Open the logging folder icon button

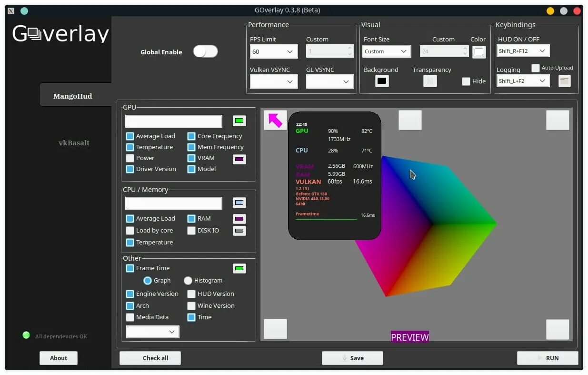tap(564, 81)
